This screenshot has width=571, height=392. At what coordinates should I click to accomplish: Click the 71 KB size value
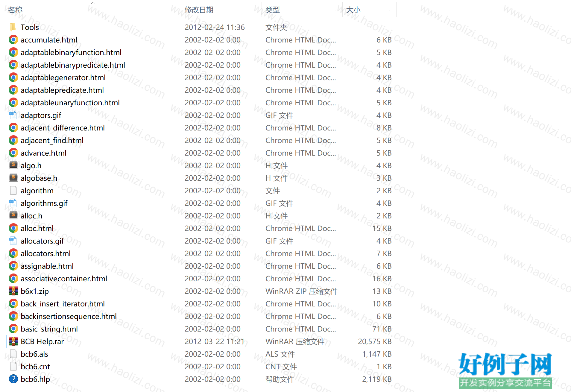coord(382,329)
